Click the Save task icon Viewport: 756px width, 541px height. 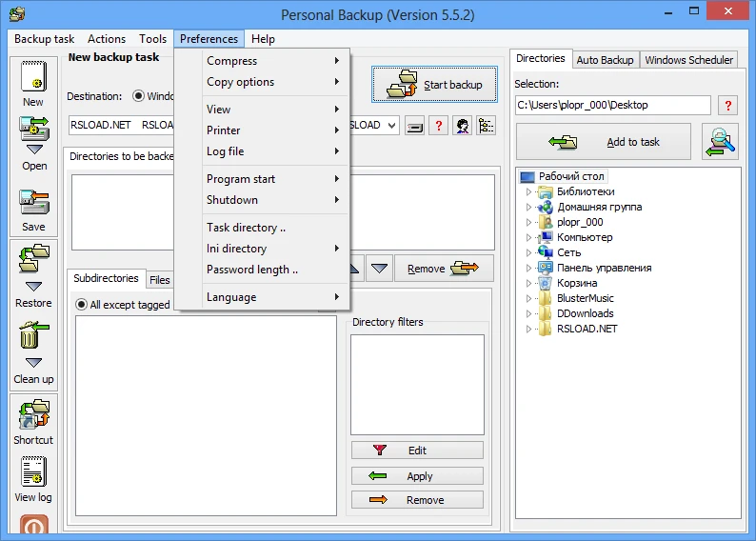(33, 205)
